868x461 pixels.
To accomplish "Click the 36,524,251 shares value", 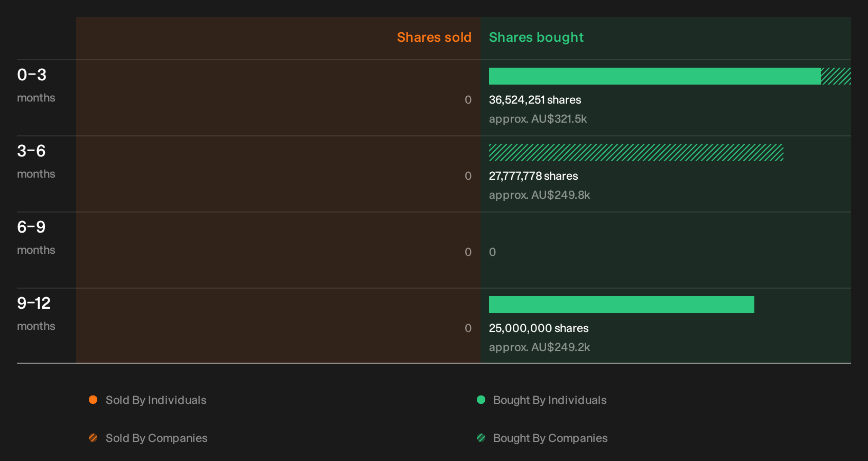I will point(535,100).
